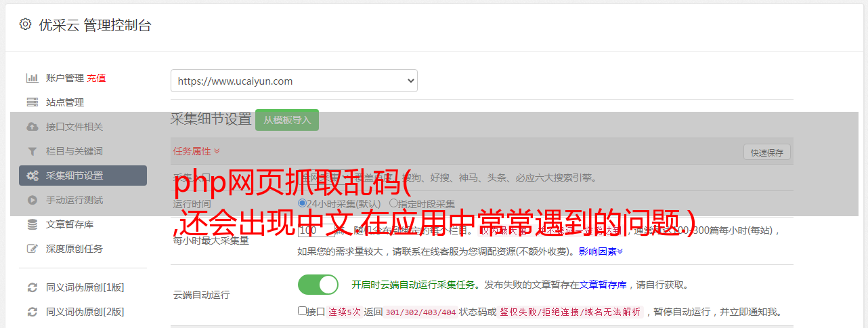Image resolution: width=868 pixels, height=328 pixels.
Task: Click the 采集细节设置 page heading
Action: click(211, 119)
